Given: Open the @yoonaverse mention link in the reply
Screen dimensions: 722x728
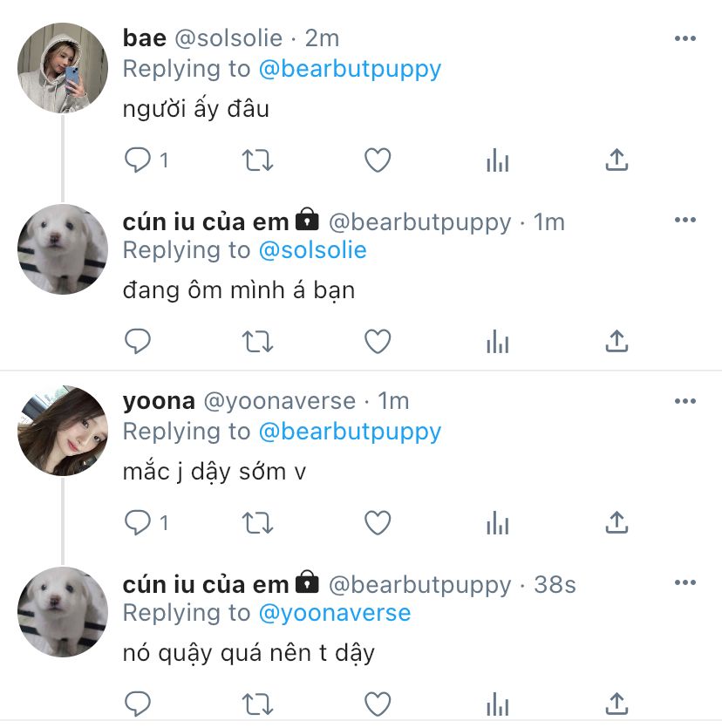Looking at the screenshot, I should 335,613.
